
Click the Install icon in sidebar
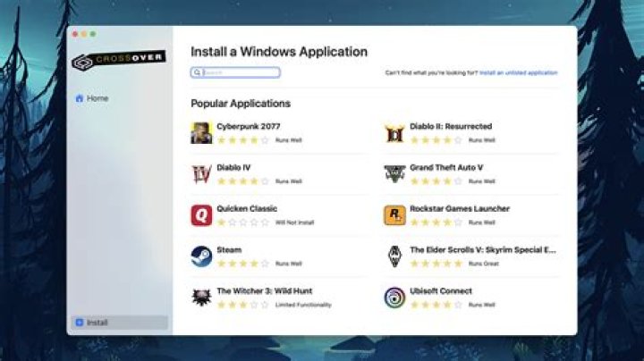pyautogui.click(x=80, y=323)
